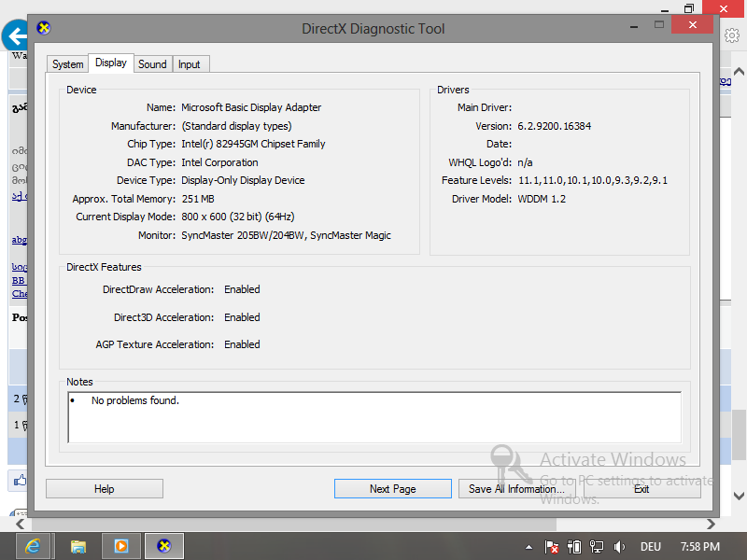747x560 pixels.
Task: Show hidden system tray icons
Action: tap(529, 547)
